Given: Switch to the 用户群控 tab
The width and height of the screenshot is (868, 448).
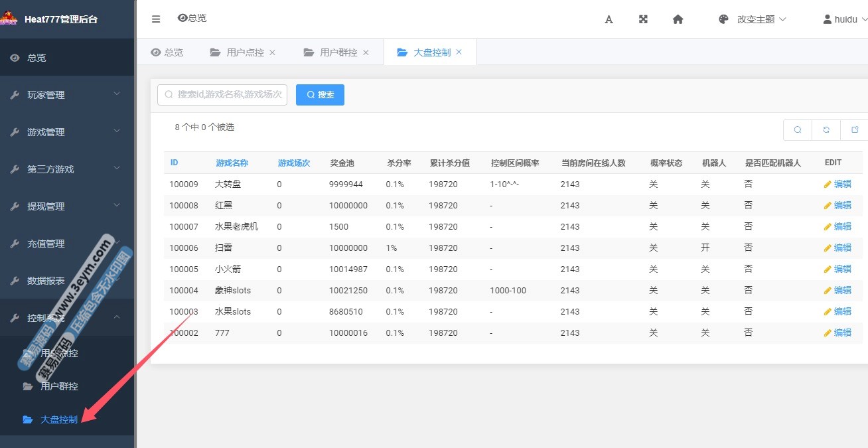Looking at the screenshot, I should point(338,52).
